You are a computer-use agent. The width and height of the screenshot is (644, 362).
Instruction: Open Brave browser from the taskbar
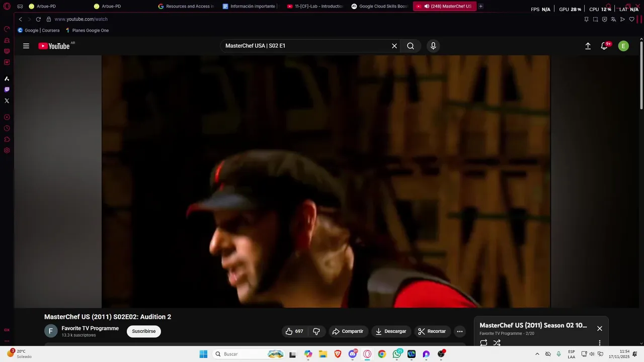coord(338,354)
